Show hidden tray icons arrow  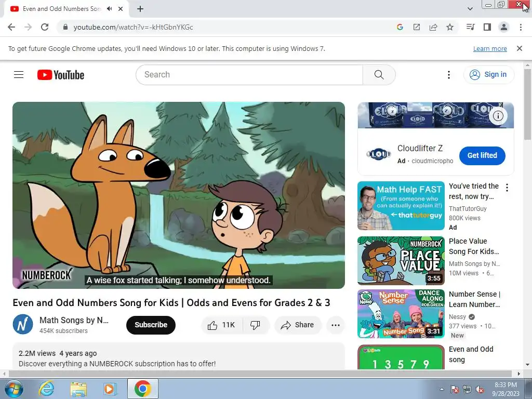442,389
